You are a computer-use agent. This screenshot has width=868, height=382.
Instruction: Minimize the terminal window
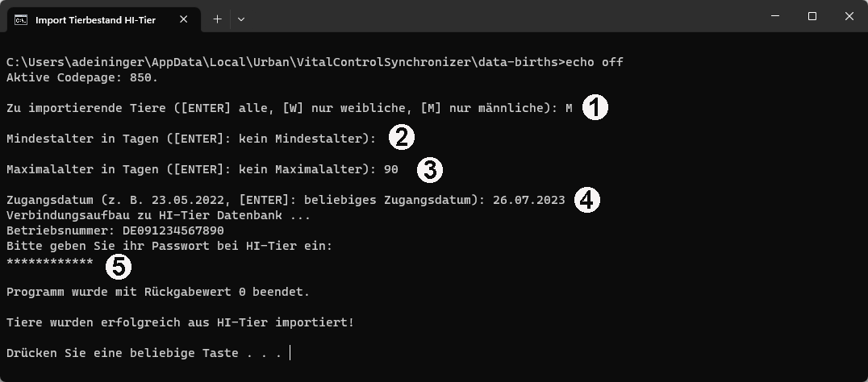775,17
